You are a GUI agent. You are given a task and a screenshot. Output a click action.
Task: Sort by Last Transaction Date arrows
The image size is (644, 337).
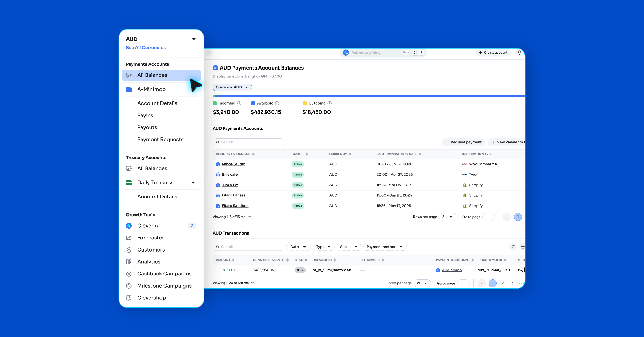[420, 154]
